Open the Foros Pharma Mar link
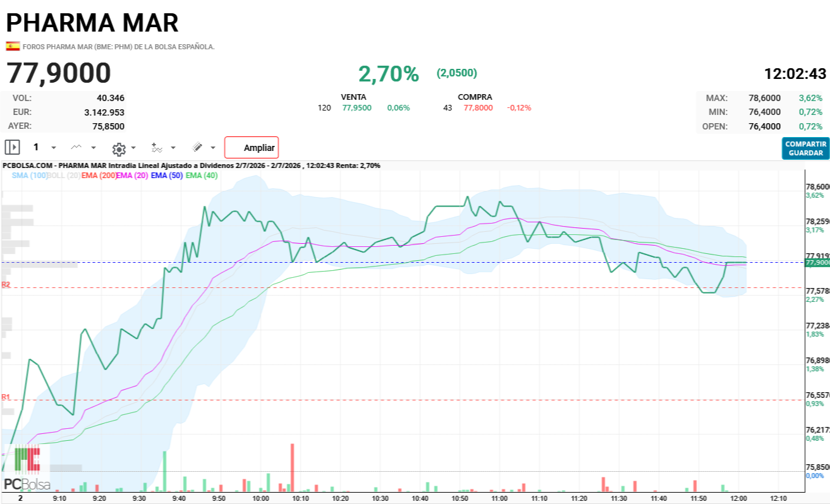 pos(119,47)
